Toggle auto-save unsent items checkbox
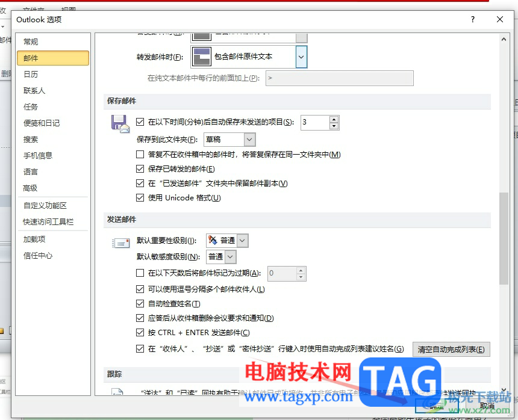Image resolution: width=518 pixels, height=420 pixels. (140, 122)
